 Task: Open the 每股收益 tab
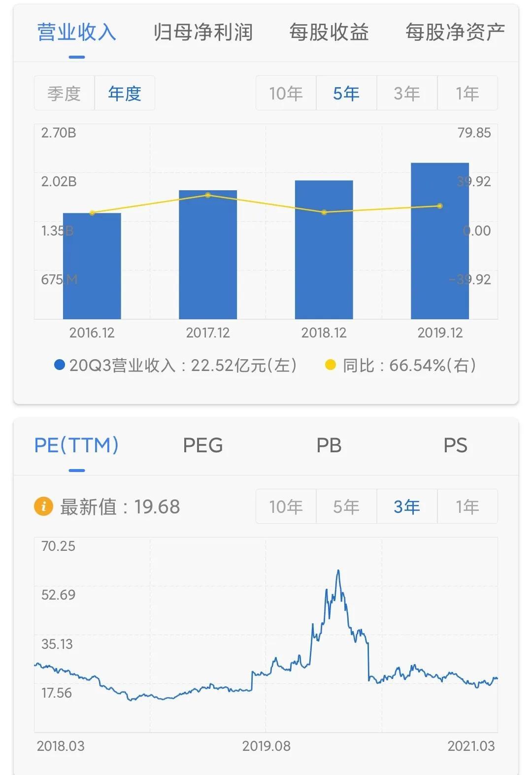click(329, 33)
